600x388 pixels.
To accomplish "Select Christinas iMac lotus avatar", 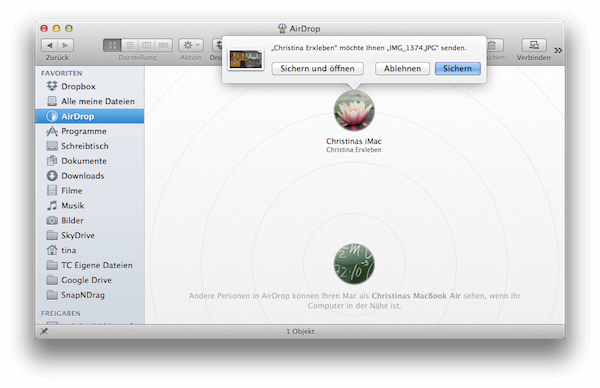I will point(354,111).
